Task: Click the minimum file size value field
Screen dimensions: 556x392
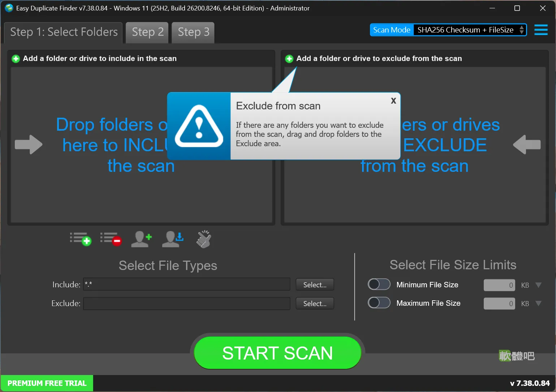Action: coord(499,285)
